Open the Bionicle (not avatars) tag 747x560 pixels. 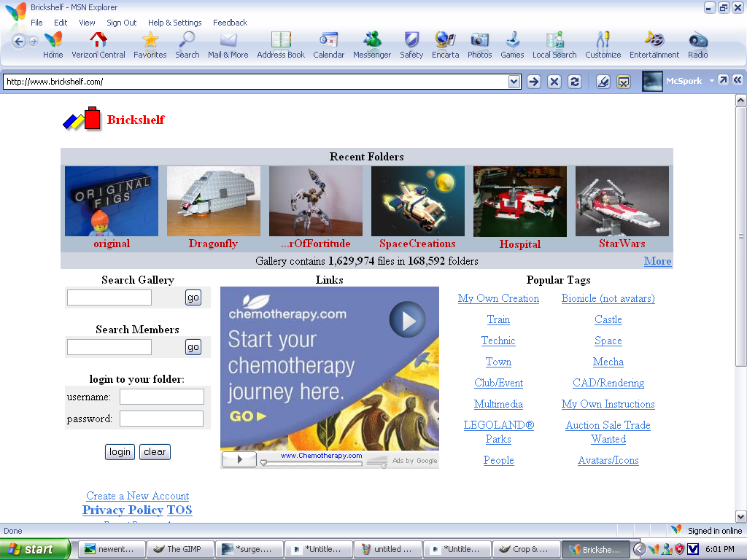tap(608, 298)
